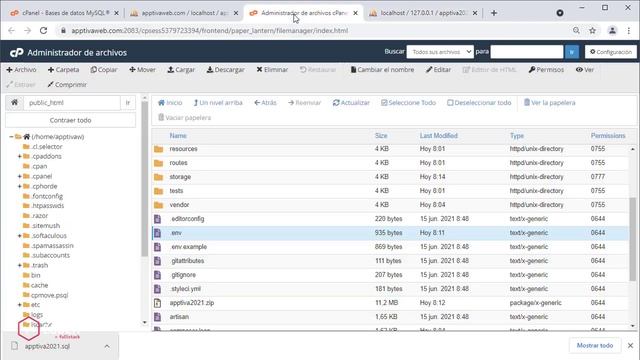
Task: Click the .env.example file icon
Action: point(157,247)
